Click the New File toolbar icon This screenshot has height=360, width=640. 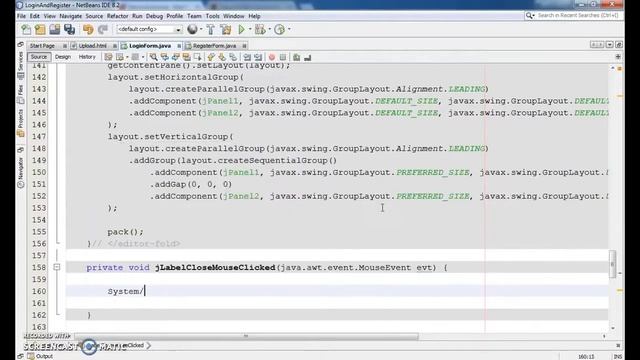coord(26,29)
